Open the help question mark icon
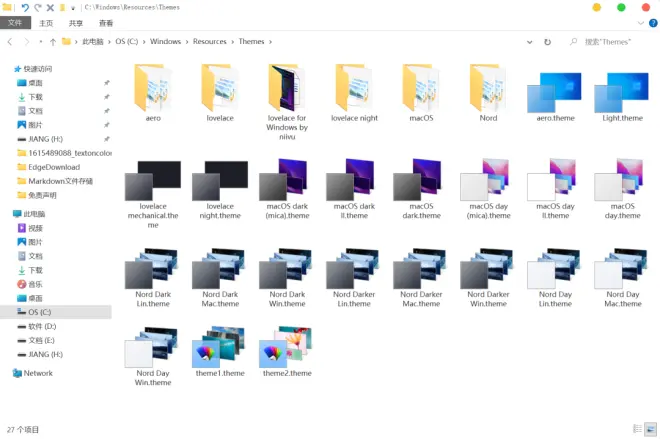This screenshot has width=660, height=439. (653, 23)
